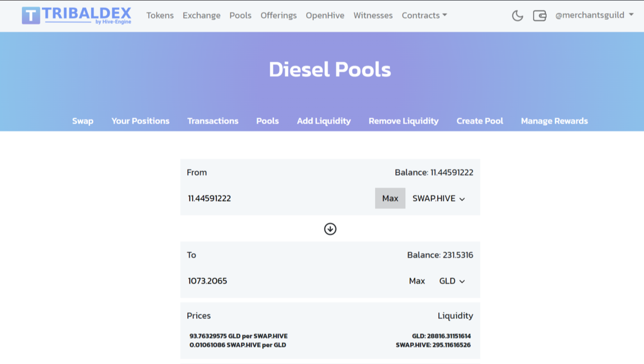The height and width of the screenshot is (364, 644).
Task: Click the swap direction arrow icon
Action: [330, 229]
